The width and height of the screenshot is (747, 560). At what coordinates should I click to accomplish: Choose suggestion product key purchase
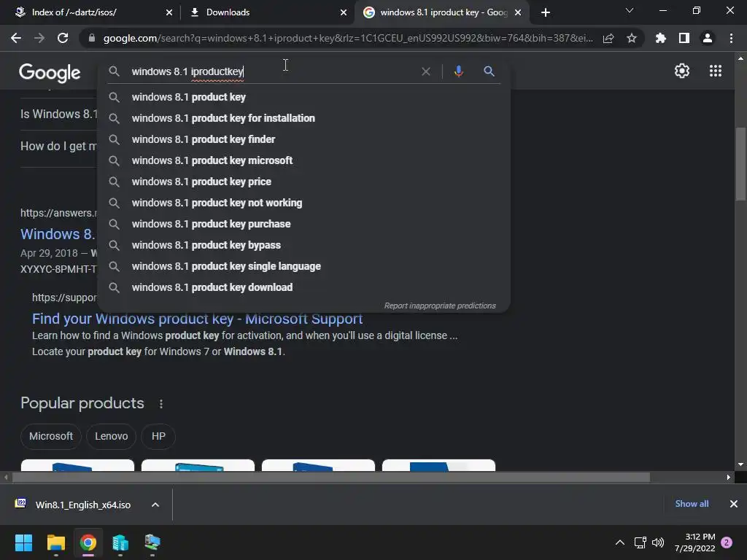(x=304, y=224)
